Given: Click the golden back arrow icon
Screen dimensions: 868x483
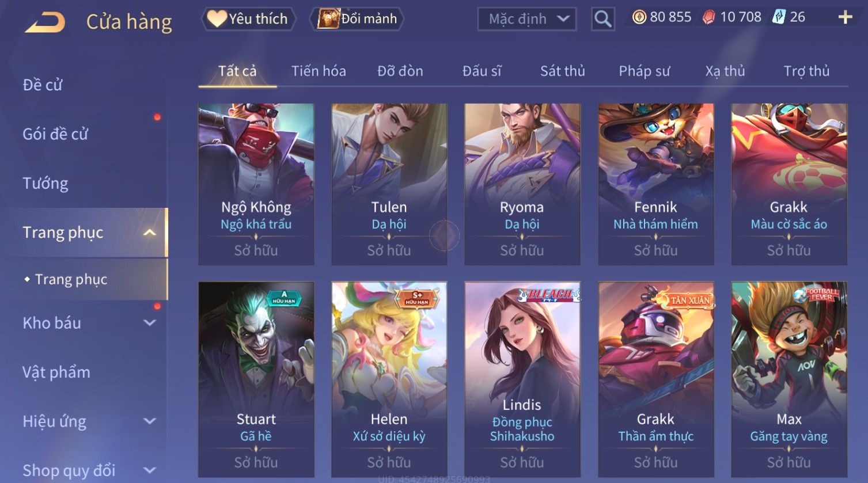Looking at the screenshot, I should coord(46,22).
